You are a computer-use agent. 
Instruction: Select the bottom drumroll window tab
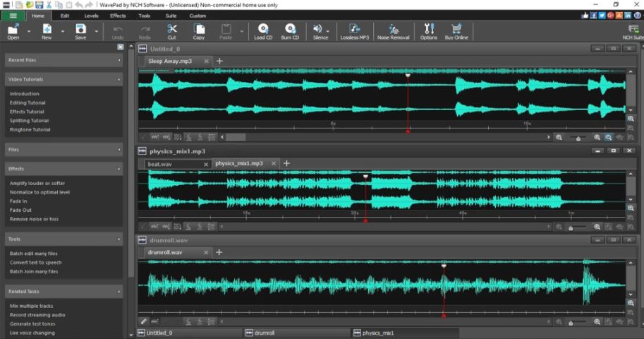(x=296, y=333)
